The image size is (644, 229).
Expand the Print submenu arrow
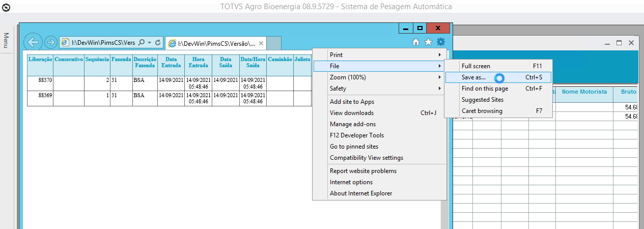coord(439,54)
